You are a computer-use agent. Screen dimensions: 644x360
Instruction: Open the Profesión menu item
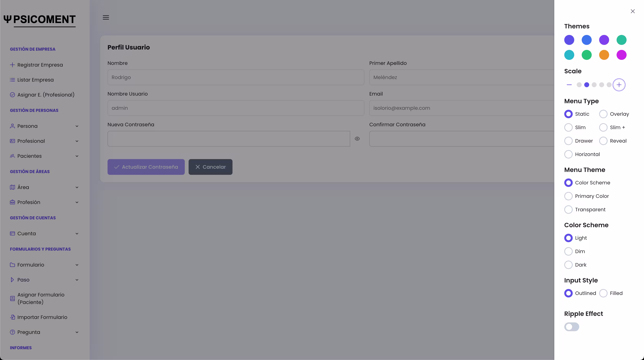(x=29, y=202)
